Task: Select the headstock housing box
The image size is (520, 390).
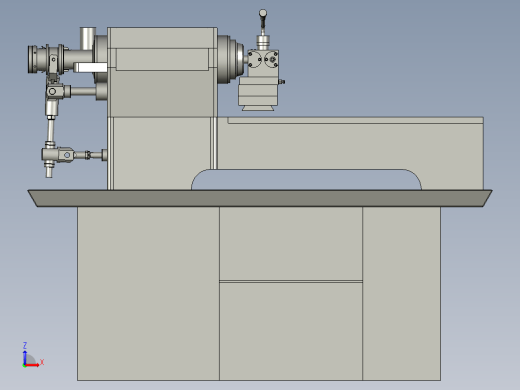Action: (x=162, y=72)
